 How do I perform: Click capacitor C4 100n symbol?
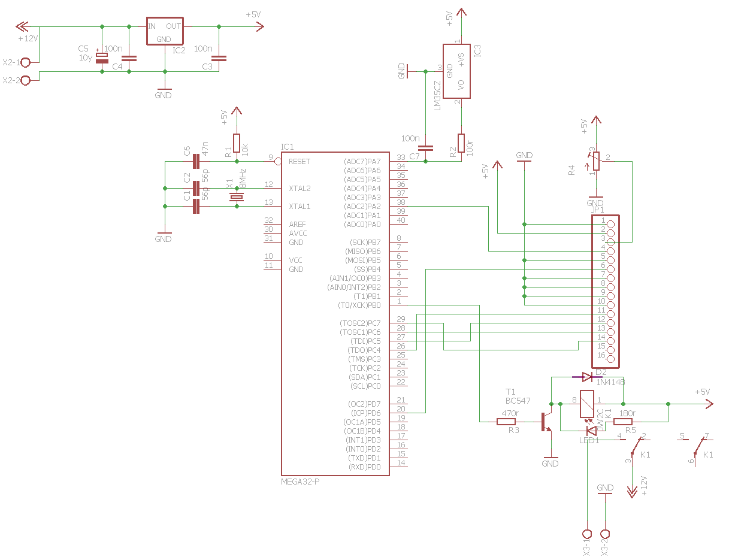(x=129, y=59)
